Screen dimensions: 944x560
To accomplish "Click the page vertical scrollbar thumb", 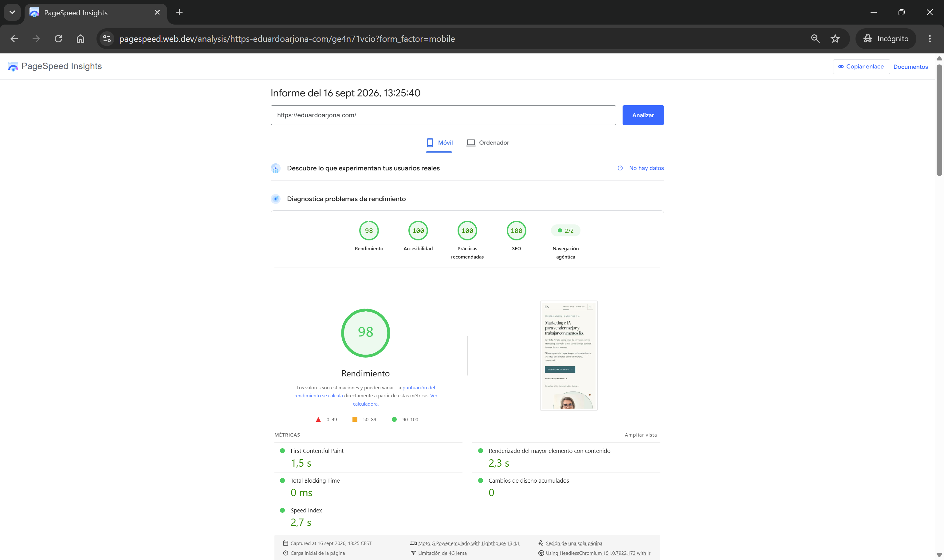I will click(939, 120).
